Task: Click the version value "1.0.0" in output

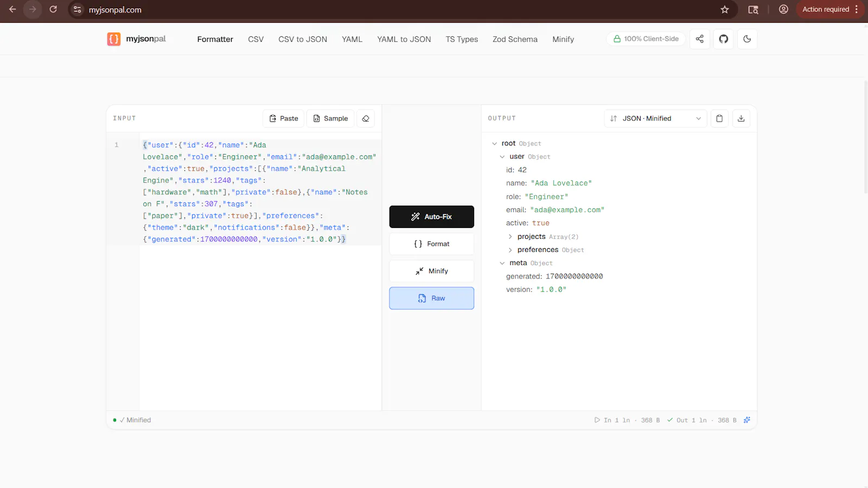Action: [551, 290]
